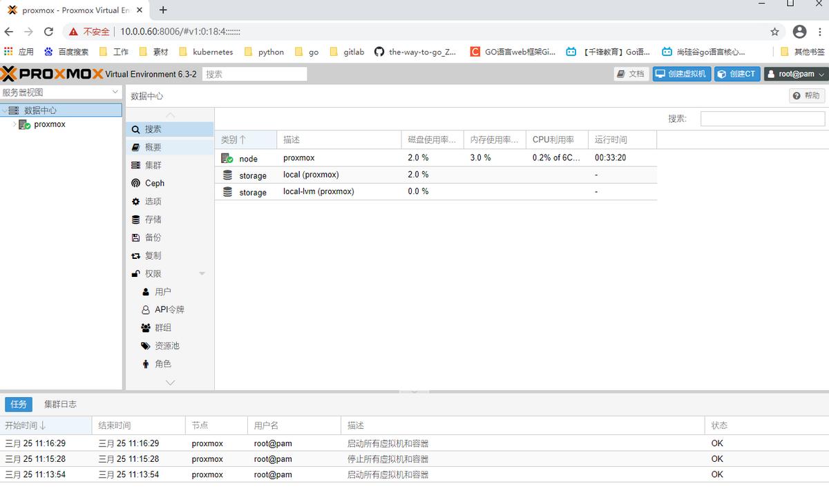Switch to the 任务 tab
829x504 pixels.
18,404
